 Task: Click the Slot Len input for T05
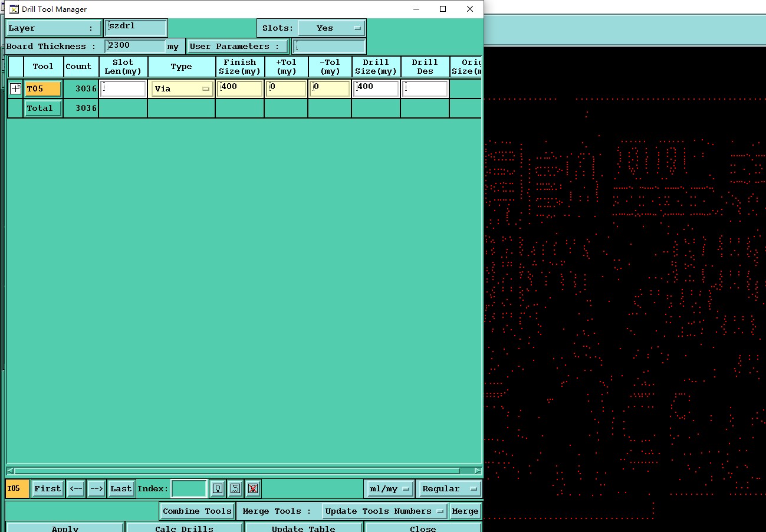(123, 88)
